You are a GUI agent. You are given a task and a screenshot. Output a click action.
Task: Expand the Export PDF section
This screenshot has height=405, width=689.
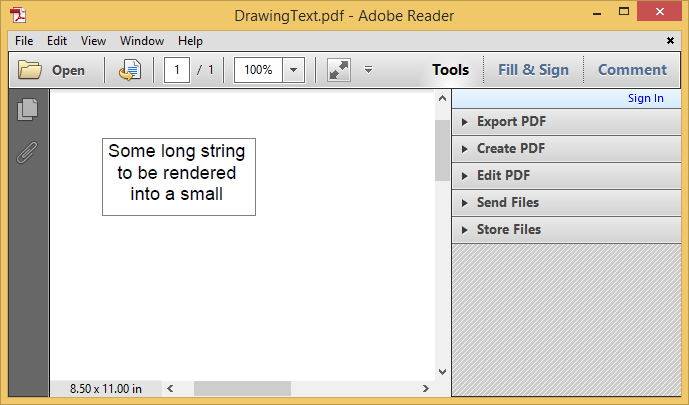[x=511, y=122]
